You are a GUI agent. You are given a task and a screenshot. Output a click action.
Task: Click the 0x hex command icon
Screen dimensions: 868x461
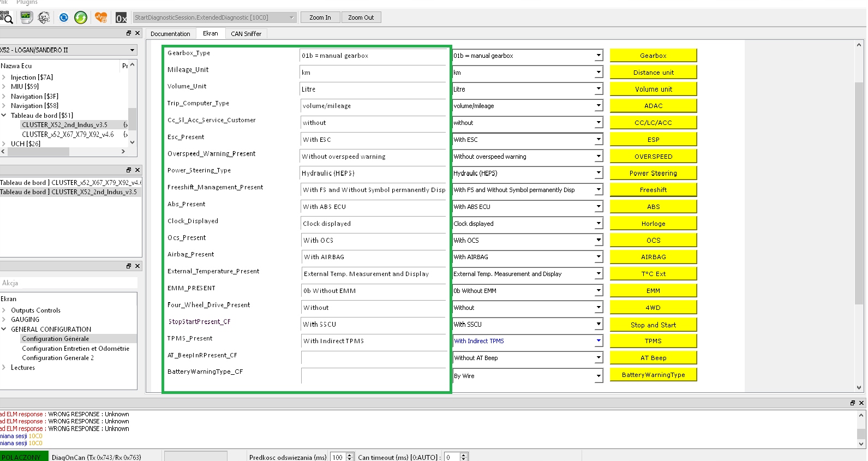tap(121, 18)
